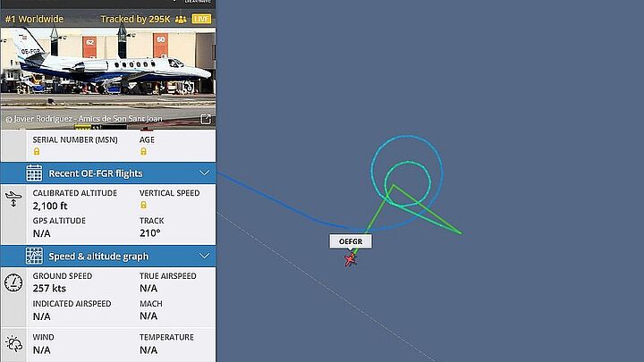644x362 pixels.
Task: Open the Recent OE-FGR flights section header
Action: (x=108, y=173)
